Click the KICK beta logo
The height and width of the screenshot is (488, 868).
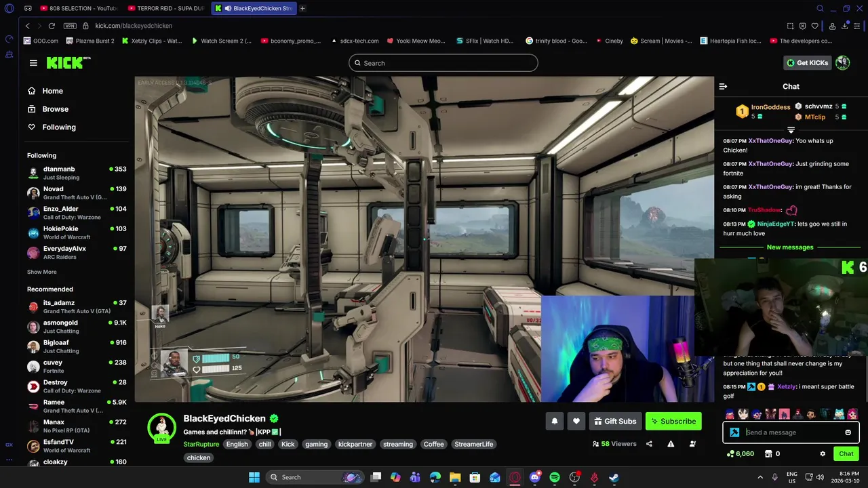click(68, 62)
